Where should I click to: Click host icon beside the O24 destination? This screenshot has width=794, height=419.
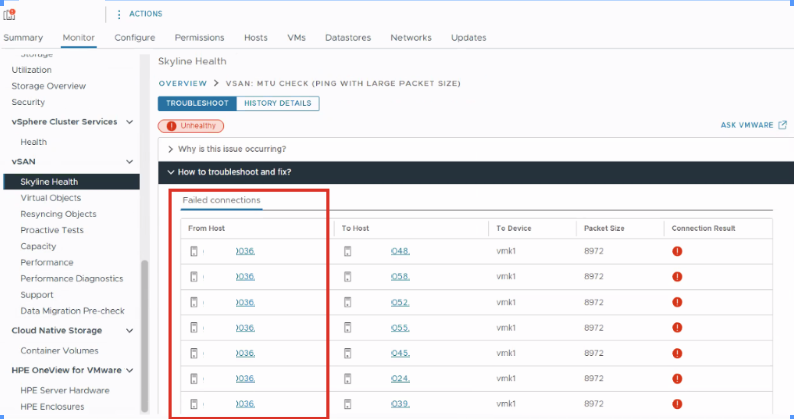347,379
